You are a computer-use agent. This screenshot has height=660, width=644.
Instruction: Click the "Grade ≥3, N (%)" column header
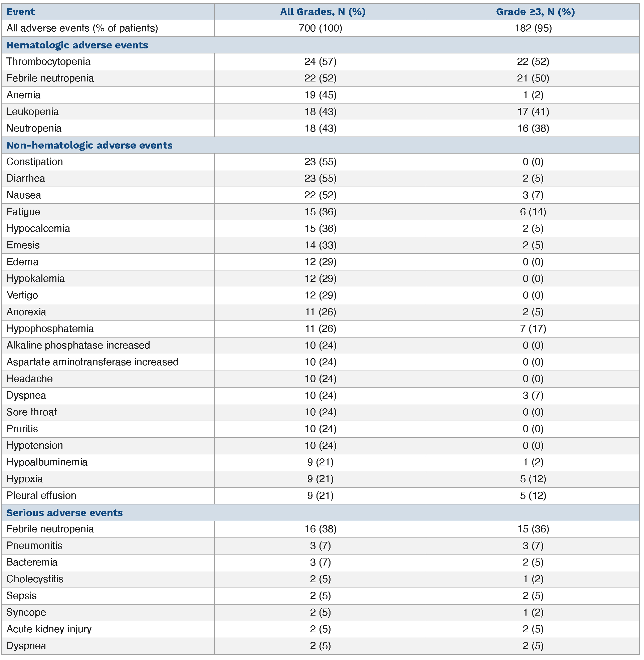click(x=535, y=12)
